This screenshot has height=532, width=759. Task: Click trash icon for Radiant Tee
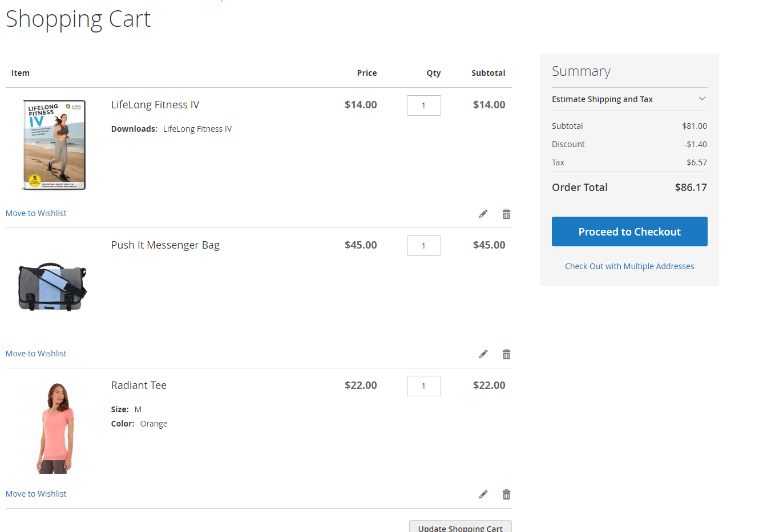point(506,494)
